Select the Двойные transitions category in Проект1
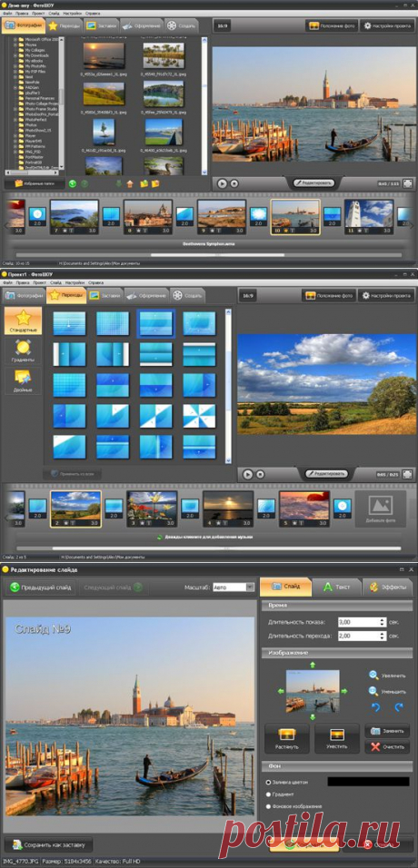The height and width of the screenshot is (868, 418). pyautogui.click(x=23, y=381)
